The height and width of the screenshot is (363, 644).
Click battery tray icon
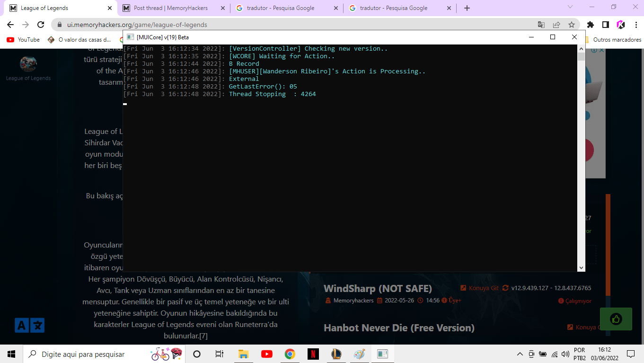(543, 354)
